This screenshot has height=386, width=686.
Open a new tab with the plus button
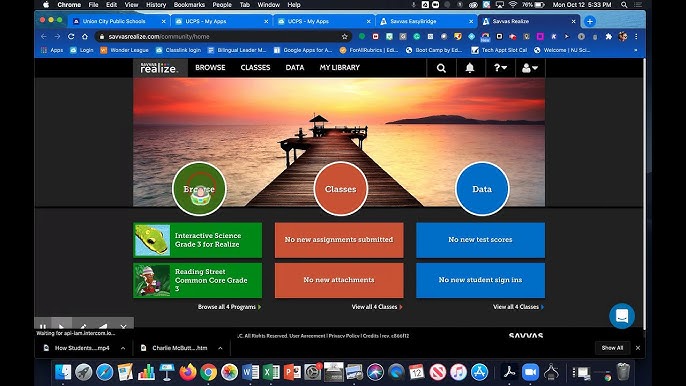(x=590, y=21)
